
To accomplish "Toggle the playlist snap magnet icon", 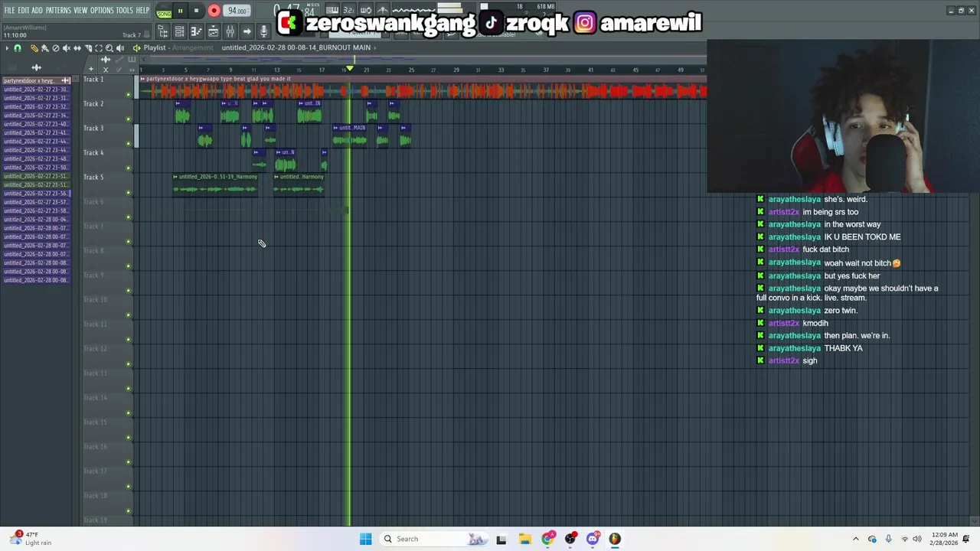I will (x=18, y=48).
